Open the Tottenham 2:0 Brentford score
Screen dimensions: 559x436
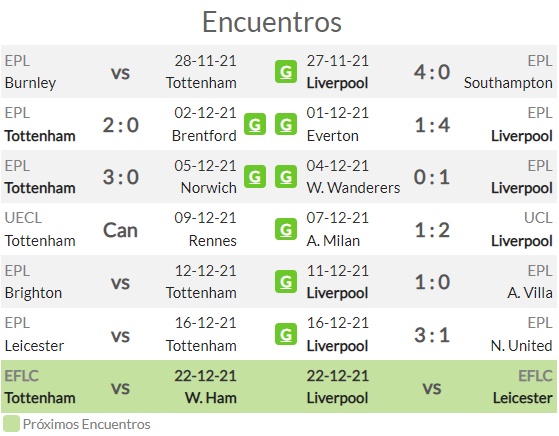(120, 125)
